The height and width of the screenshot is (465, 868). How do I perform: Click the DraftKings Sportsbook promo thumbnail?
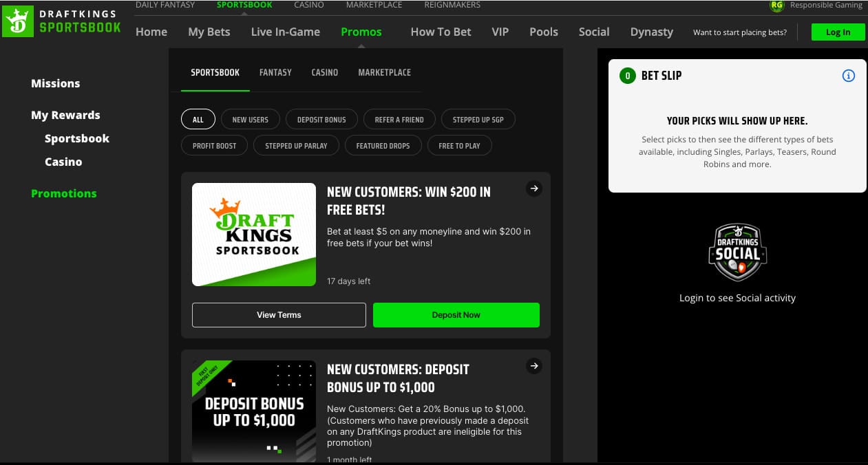(254, 235)
